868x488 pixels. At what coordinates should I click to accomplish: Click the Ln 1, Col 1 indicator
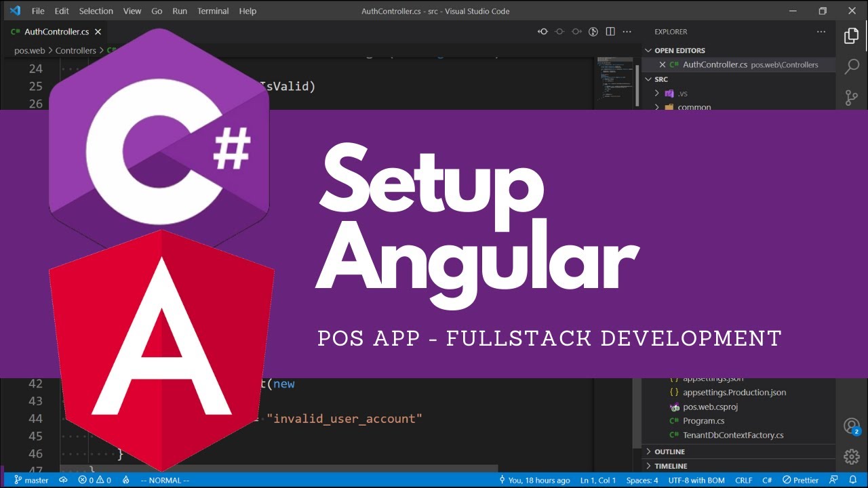[597, 480]
